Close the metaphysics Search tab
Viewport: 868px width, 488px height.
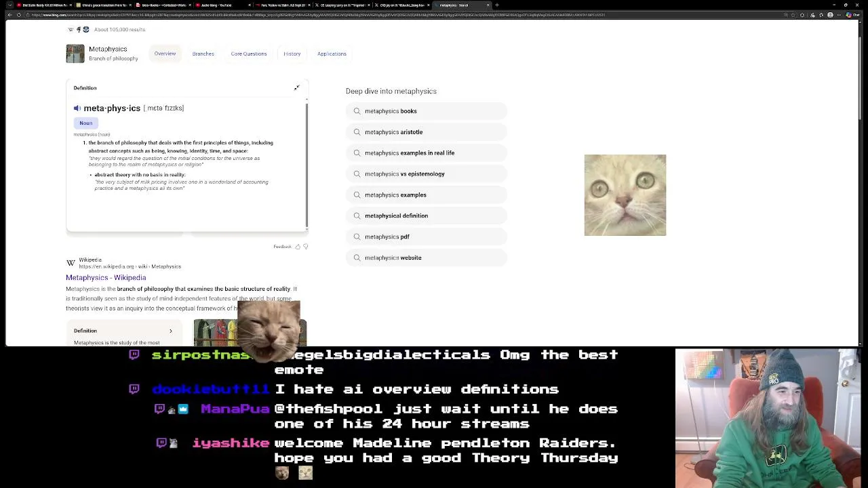click(488, 5)
